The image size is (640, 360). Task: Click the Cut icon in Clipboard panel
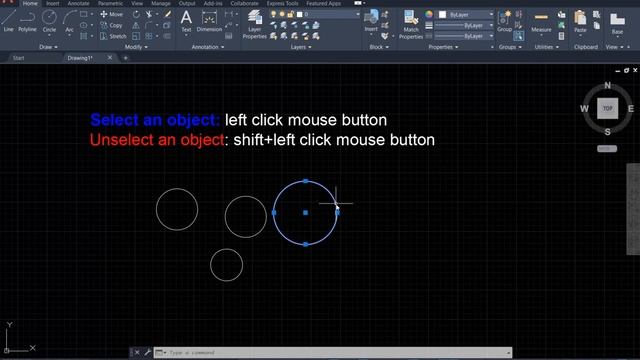point(596,15)
